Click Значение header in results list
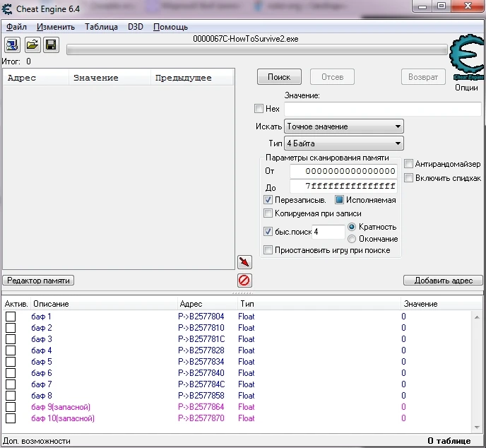 [x=109, y=78]
